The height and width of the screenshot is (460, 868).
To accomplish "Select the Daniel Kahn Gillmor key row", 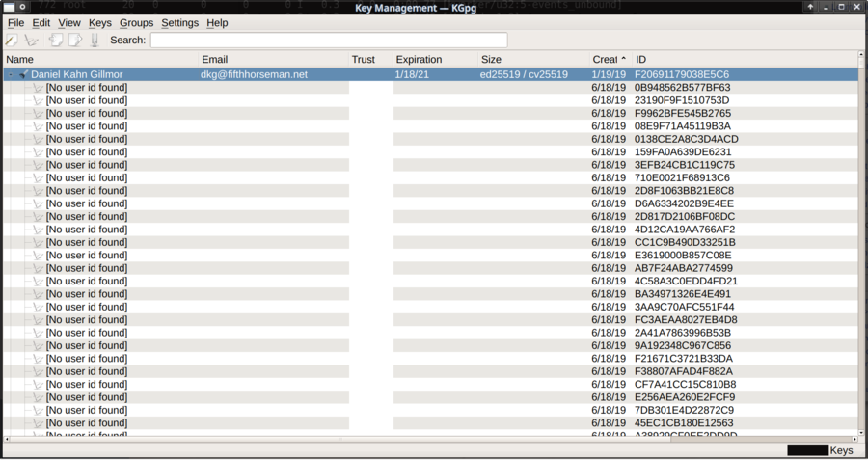I will click(431, 74).
